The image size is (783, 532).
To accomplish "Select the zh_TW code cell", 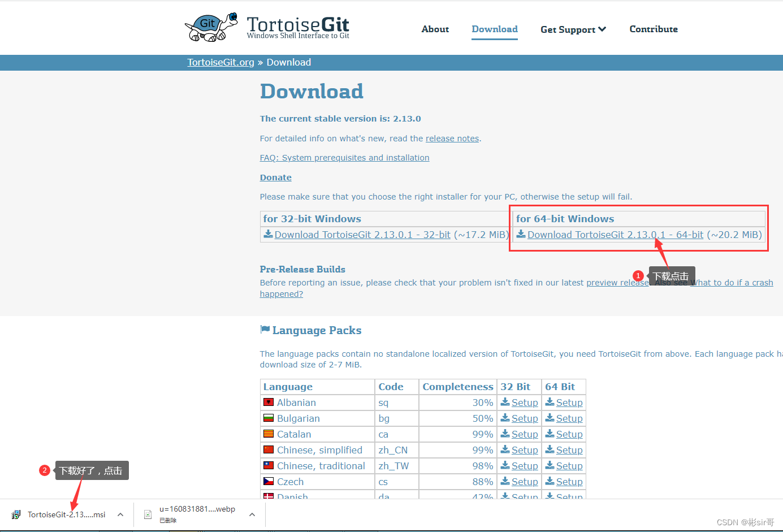I will (397, 466).
